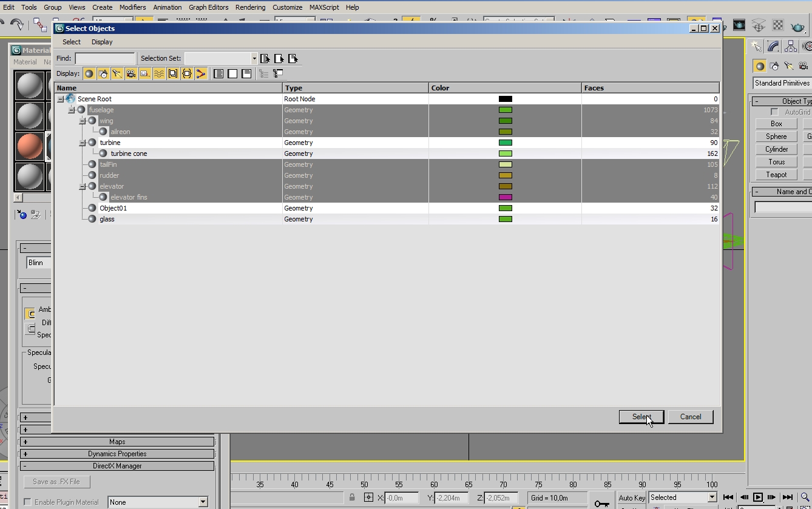Image resolution: width=812 pixels, height=509 pixels.
Task: Click third selection icon beside Selection Set
Action: (x=293, y=58)
